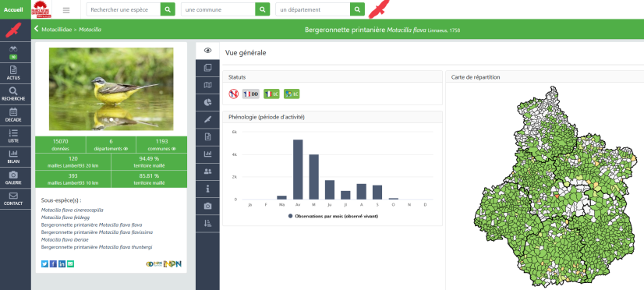Click the red bird icon in the top bar
This screenshot has height=290, width=644.
(378, 9)
